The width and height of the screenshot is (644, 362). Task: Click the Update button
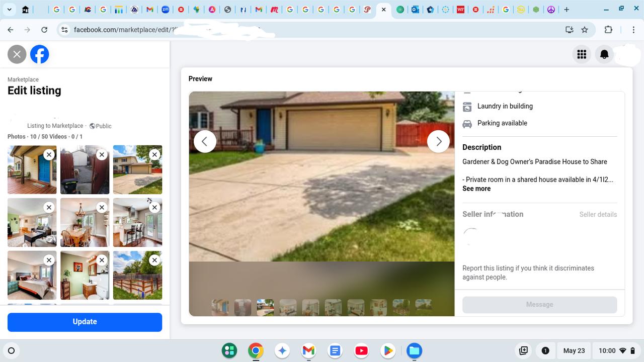(x=85, y=322)
